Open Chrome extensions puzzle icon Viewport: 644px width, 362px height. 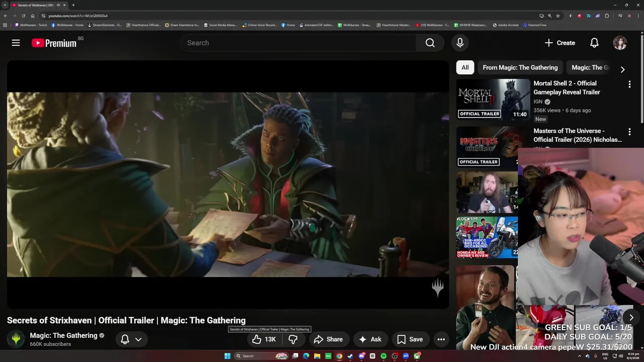607,16
